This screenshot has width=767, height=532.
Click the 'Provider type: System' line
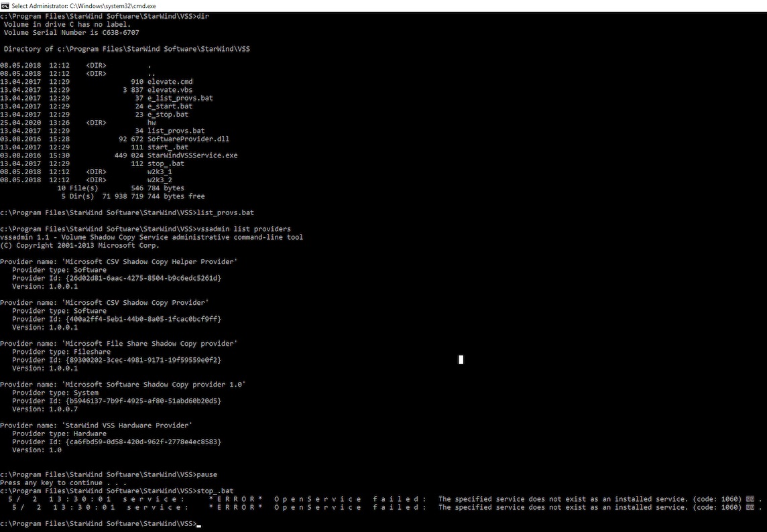pos(55,393)
